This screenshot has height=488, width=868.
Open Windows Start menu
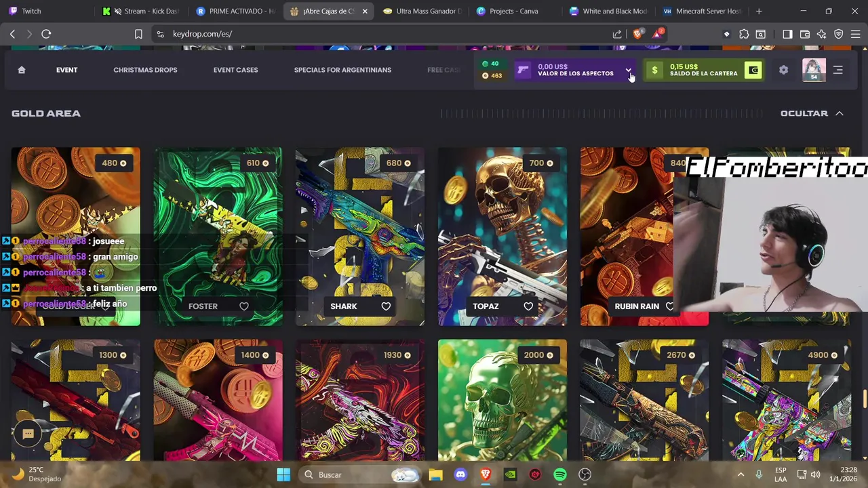point(283,474)
